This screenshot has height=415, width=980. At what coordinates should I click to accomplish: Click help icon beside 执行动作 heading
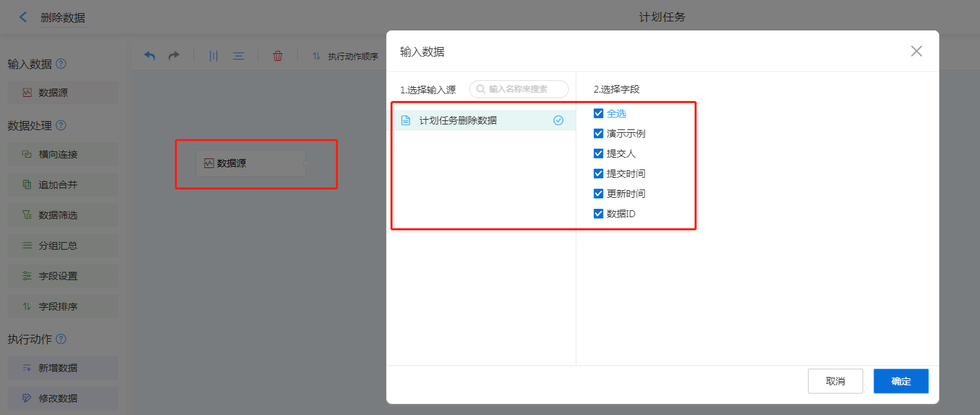coord(61,339)
